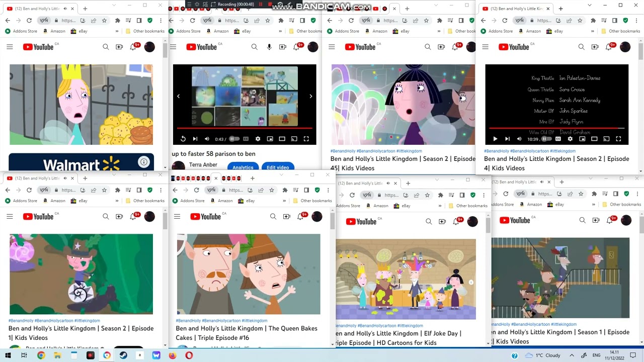This screenshot has width=644, height=362.
Task: Click notifications bell in Walmart ad window
Action: pos(133,47)
